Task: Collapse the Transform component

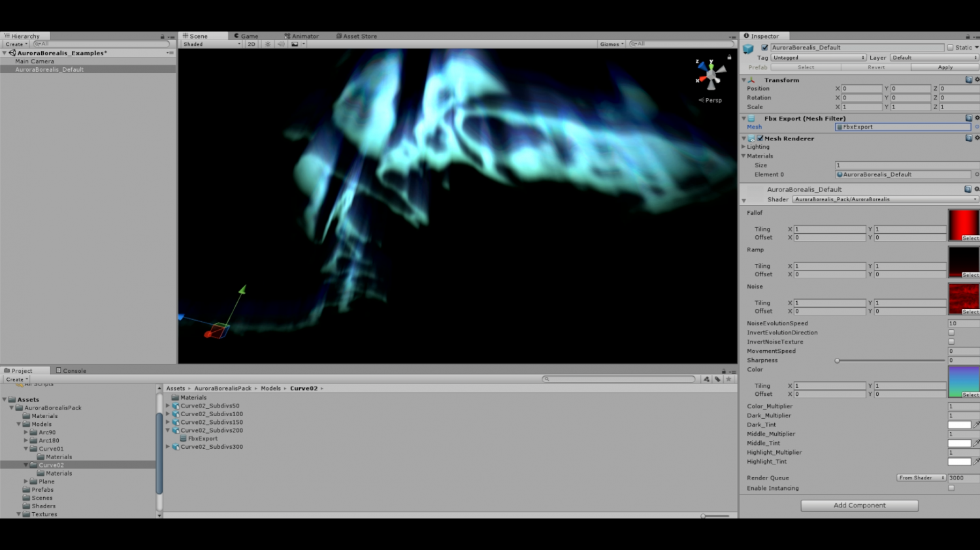Action: [x=743, y=80]
